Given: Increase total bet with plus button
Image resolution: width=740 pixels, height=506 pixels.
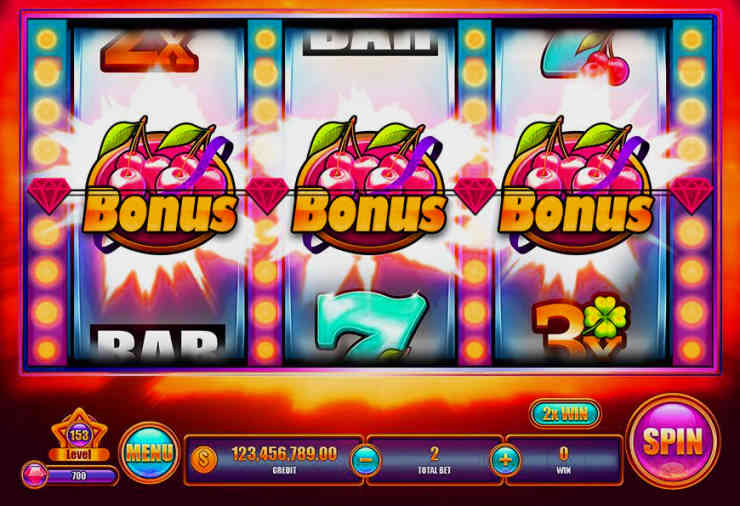Looking at the screenshot, I should point(505,459).
